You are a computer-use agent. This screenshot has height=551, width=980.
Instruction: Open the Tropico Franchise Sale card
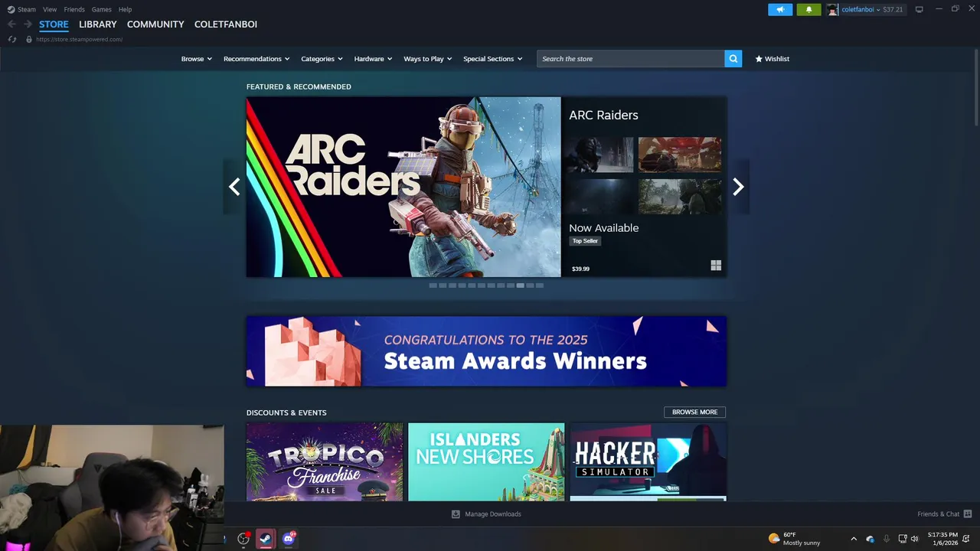pyautogui.click(x=325, y=462)
